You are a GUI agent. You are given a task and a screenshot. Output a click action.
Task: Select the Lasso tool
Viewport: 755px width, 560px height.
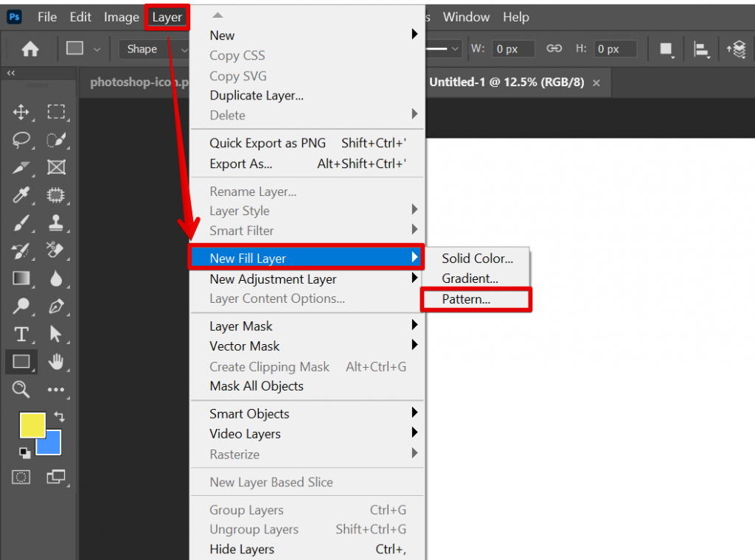[21, 140]
